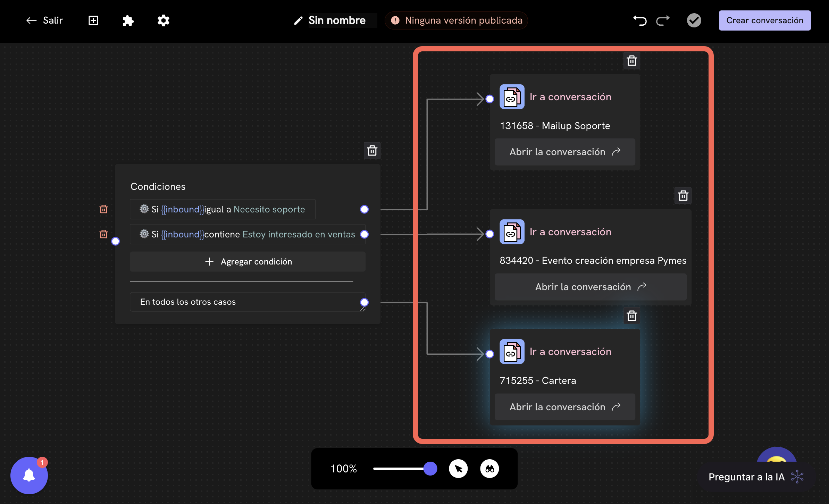Open the settings gear in top bar
The image size is (829, 504).
[163, 20]
